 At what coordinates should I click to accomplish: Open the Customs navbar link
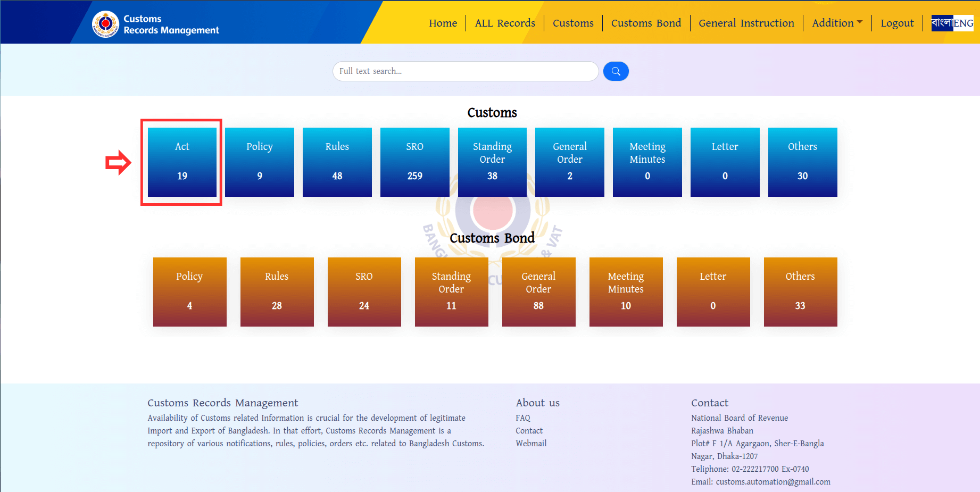click(573, 23)
